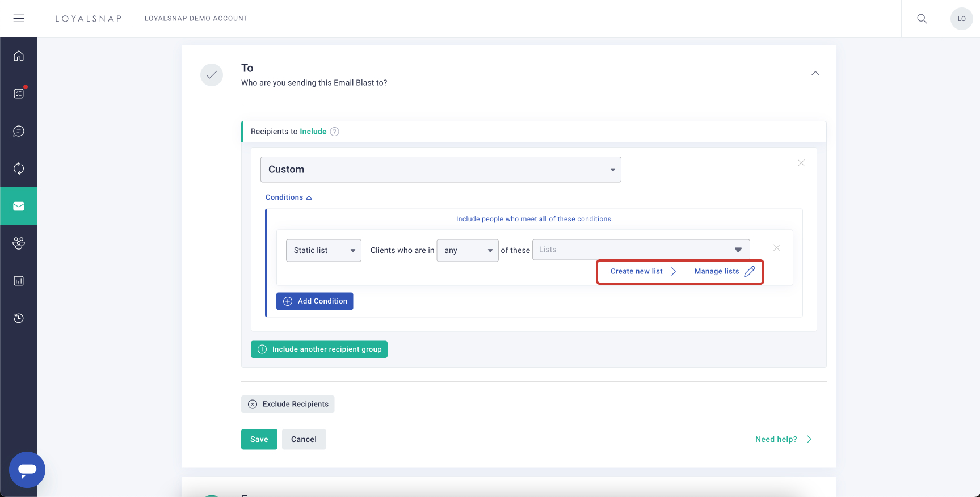Screen dimensions: 980x497
Task: Select the email envelope sidebar icon
Action: coord(19,206)
